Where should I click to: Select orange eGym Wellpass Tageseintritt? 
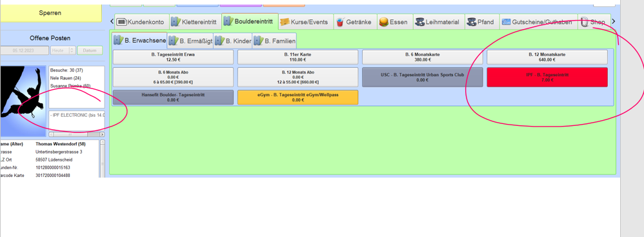tap(297, 97)
